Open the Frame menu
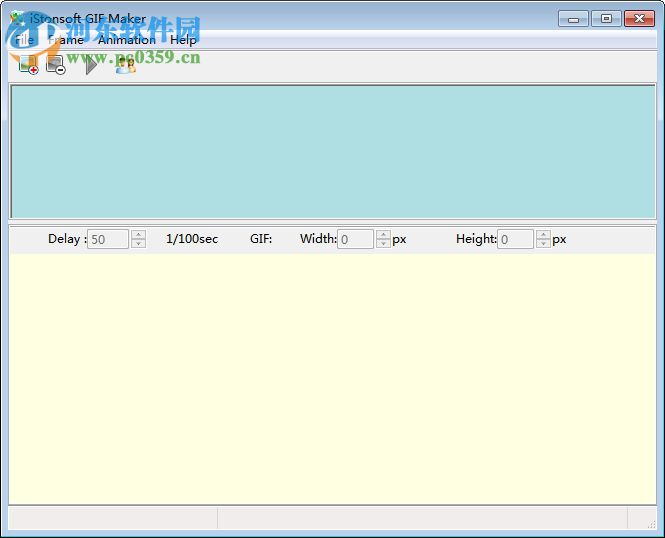Viewport: 665px width, 538px height. 66,40
